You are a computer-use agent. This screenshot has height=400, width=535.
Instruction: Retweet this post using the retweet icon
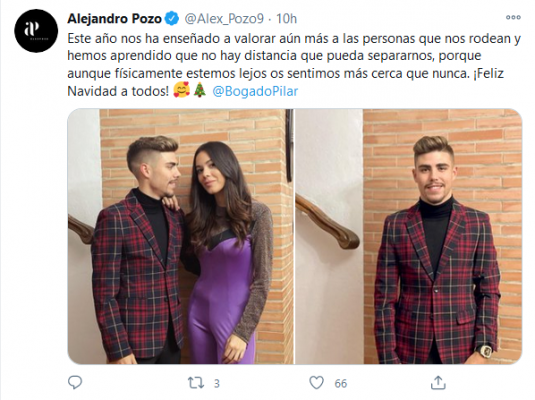tap(196, 383)
